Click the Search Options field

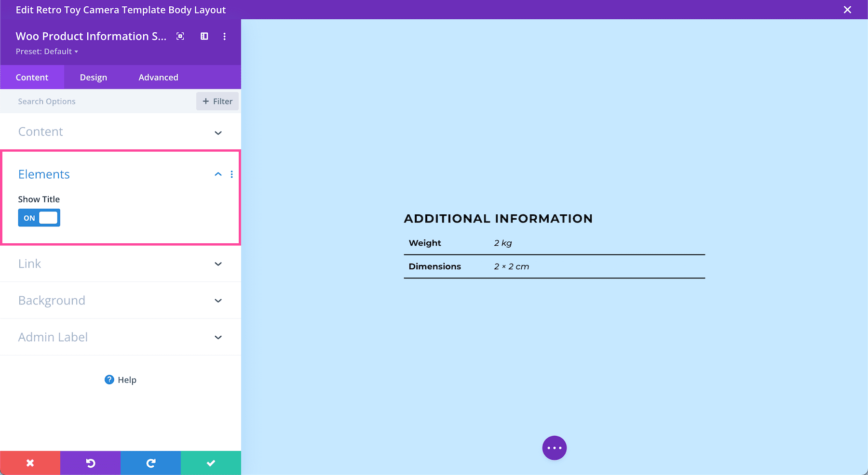(96, 101)
